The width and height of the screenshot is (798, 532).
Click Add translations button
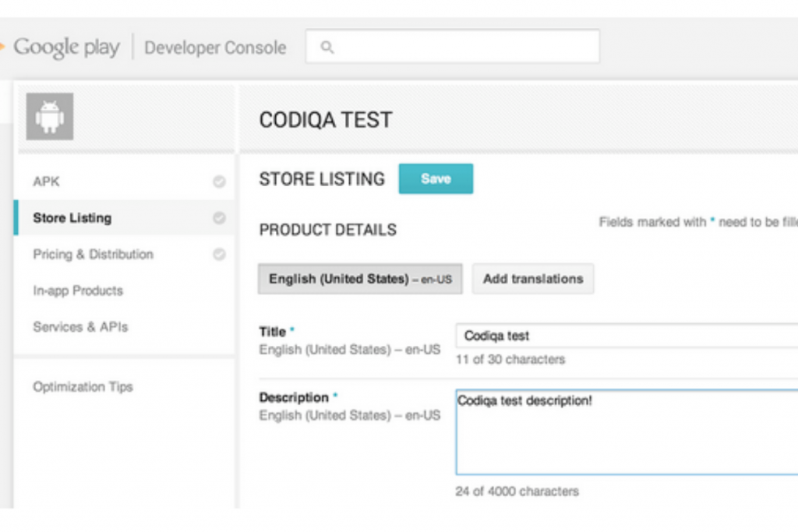click(533, 279)
